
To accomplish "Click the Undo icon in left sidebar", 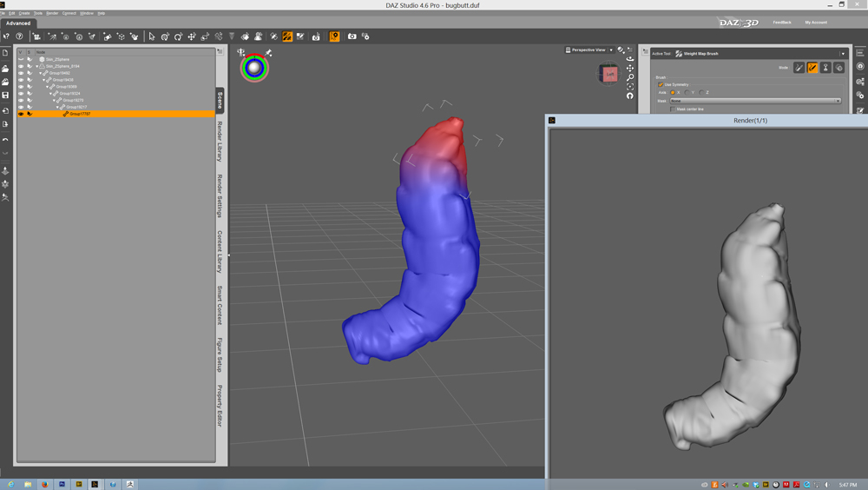I will 5,140.
